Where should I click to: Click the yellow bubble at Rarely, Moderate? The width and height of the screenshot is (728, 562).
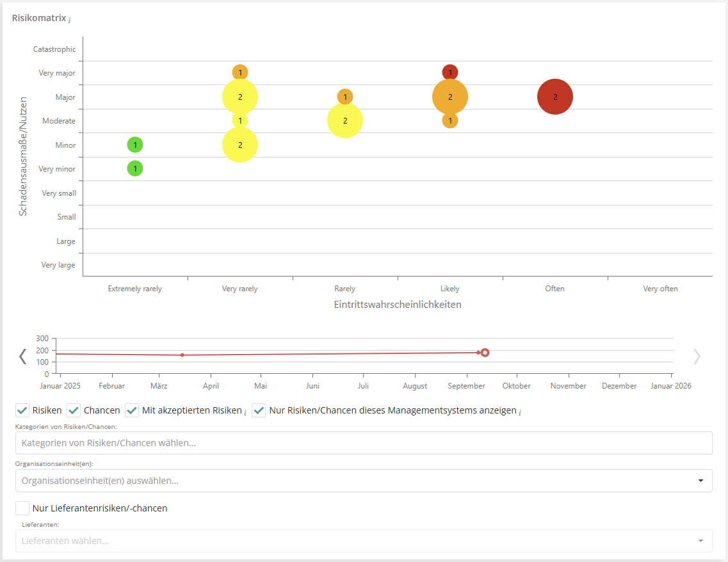[345, 120]
